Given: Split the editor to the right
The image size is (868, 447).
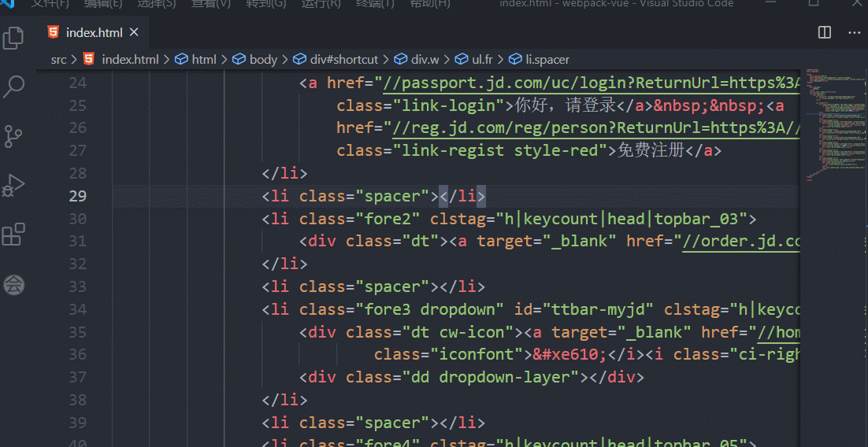Looking at the screenshot, I should click(825, 32).
